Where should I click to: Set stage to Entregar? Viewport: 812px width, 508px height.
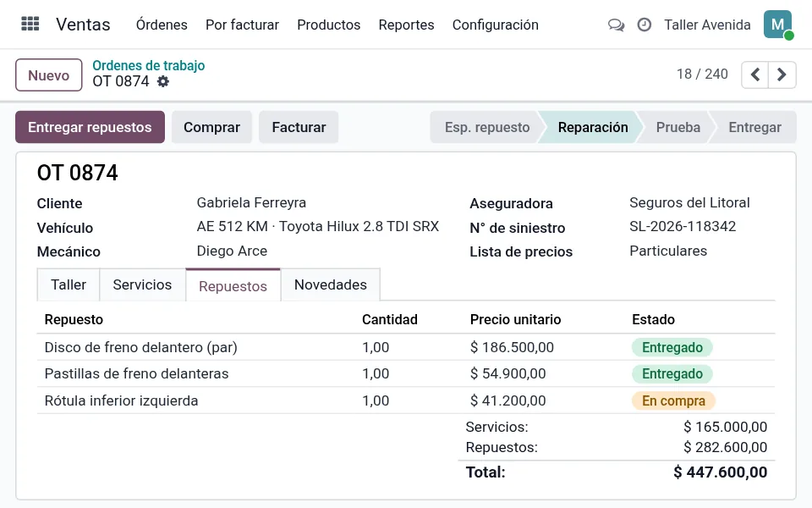(x=754, y=127)
